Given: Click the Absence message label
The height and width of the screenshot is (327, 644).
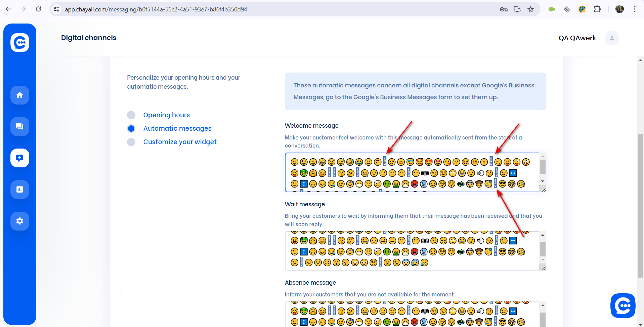Looking at the screenshot, I should 310,283.
